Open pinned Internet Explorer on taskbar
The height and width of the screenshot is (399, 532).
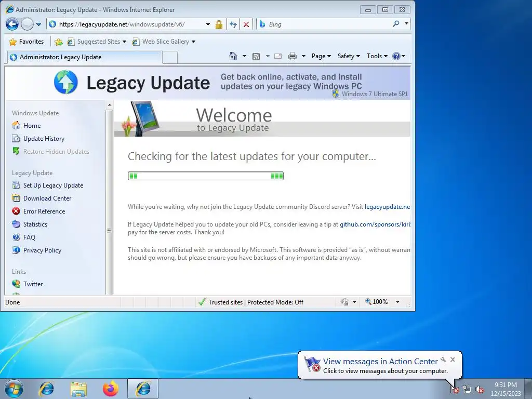pyautogui.click(x=46, y=389)
